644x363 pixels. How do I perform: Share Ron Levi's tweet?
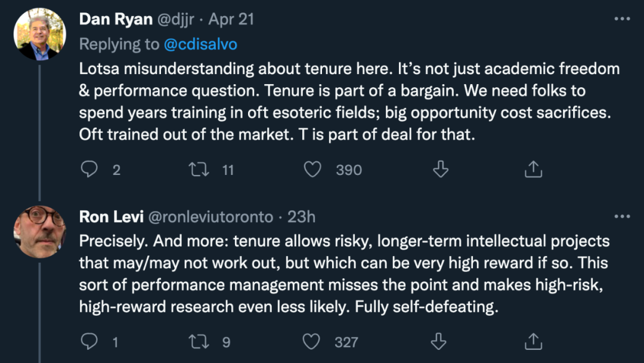tap(532, 342)
